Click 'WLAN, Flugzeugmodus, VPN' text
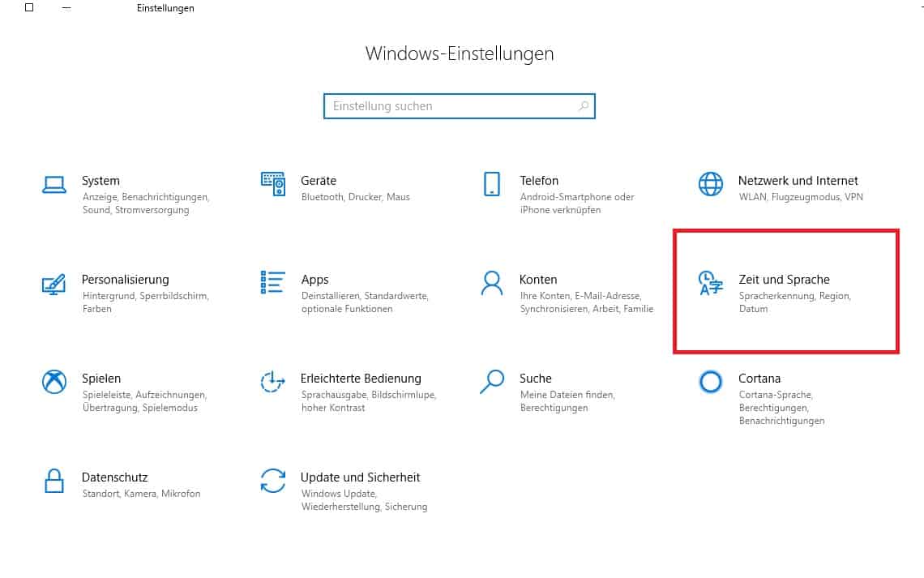Screen dimensions: 924x578 click(801, 197)
